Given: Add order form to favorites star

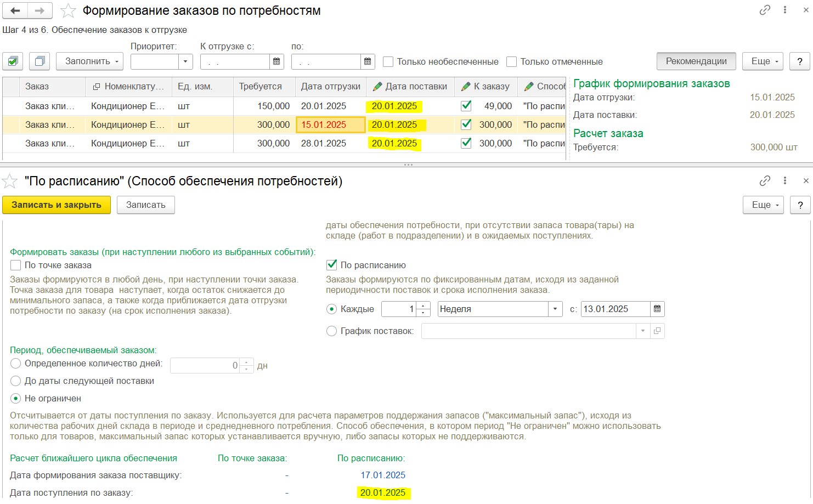Looking at the screenshot, I should click(x=68, y=10).
